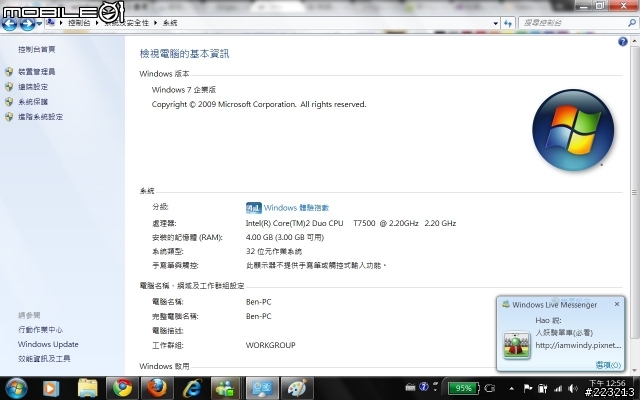This screenshot has width=640, height=400.
Task: Open Advanced system settings (進階系統設定)
Action: pyautogui.click(x=40, y=117)
